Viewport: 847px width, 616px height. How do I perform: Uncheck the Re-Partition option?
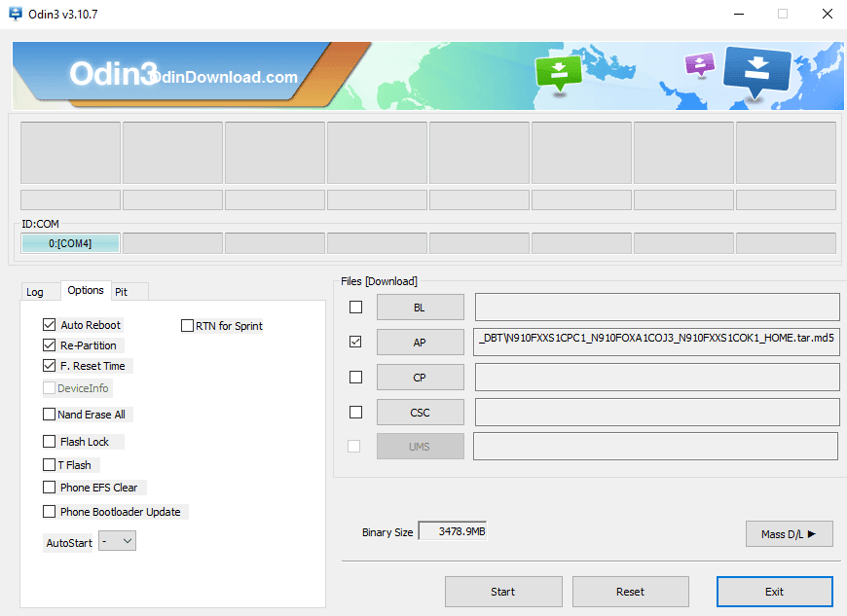tap(49, 345)
